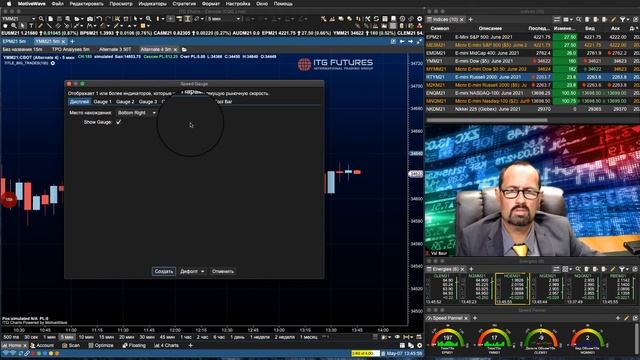Click the undo arrow icon in toolbar

(99, 19)
